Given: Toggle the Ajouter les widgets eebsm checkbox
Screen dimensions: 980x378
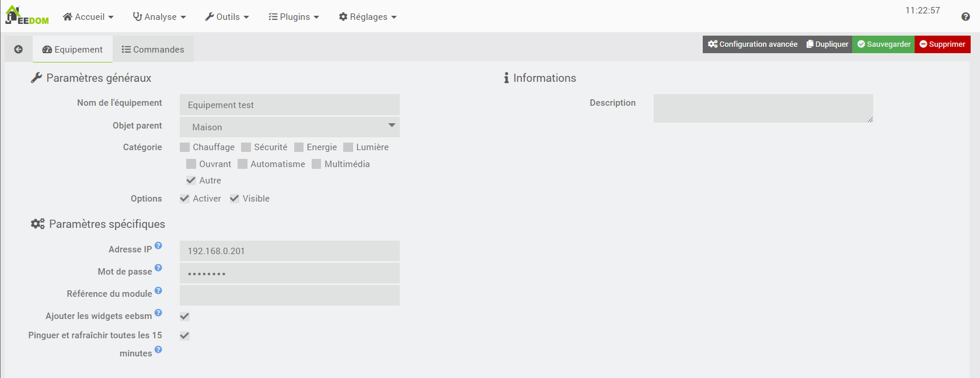Looking at the screenshot, I should (185, 317).
